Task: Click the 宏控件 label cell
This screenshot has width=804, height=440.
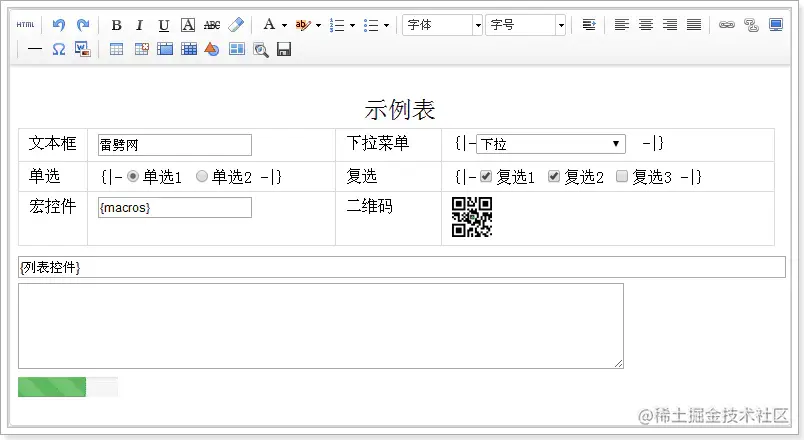Action: [52, 206]
